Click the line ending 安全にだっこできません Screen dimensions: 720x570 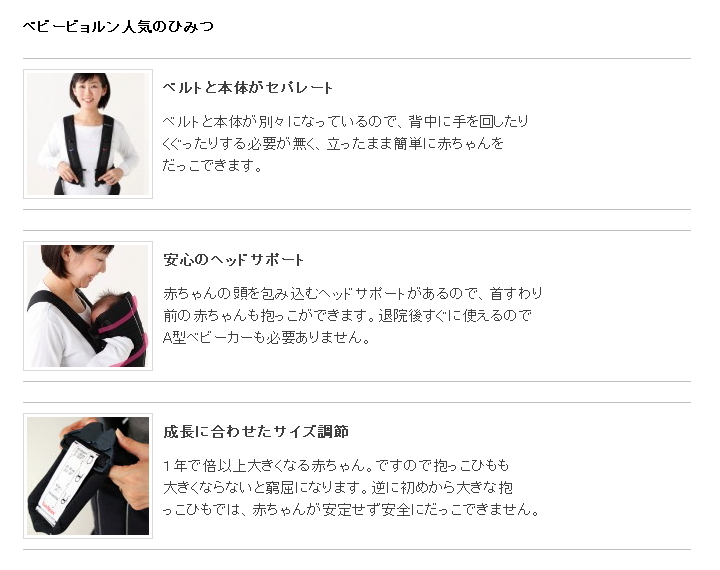point(352,509)
